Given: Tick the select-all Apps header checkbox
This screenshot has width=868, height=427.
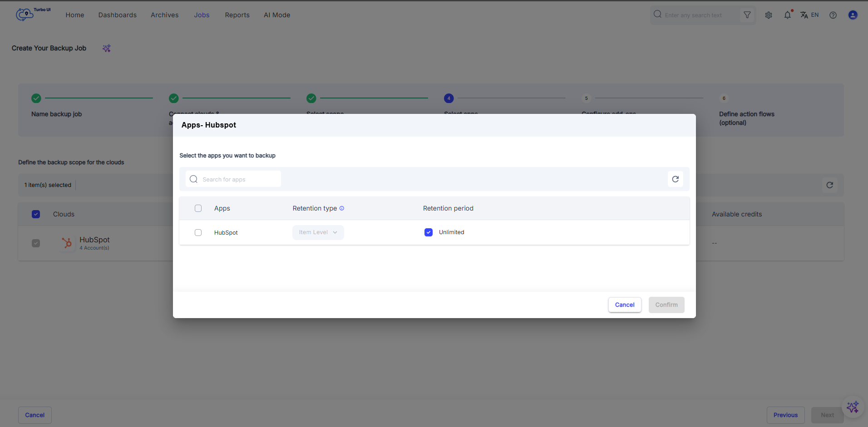Looking at the screenshot, I should [198, 208].
